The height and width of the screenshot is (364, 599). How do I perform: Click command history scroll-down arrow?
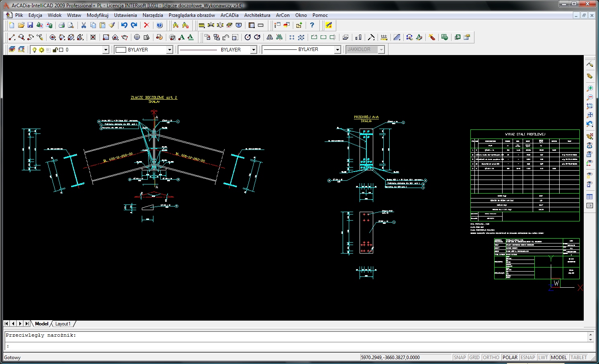point(591,339)
